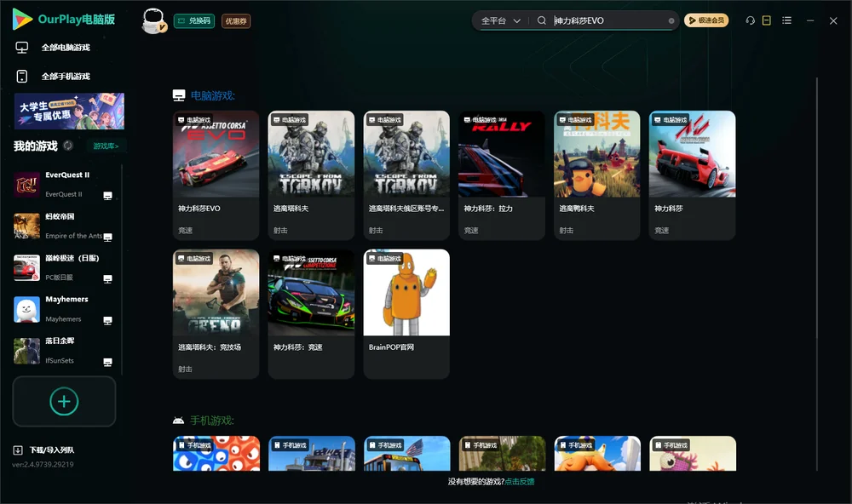The height and width of the screenshot is (504, 852).
Task: Click the plus add game button
Action: (64, 401)
